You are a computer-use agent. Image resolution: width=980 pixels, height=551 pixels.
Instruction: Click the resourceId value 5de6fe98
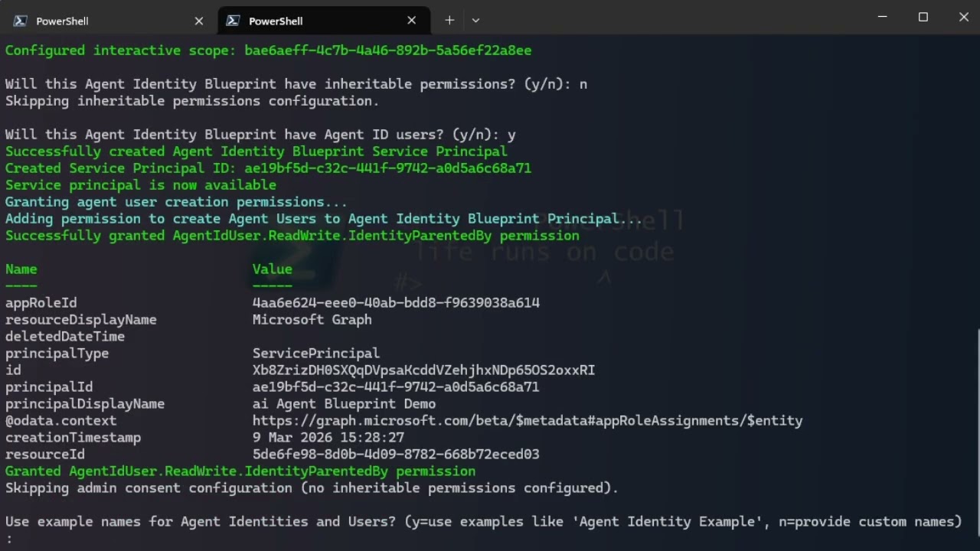(396, 455)
